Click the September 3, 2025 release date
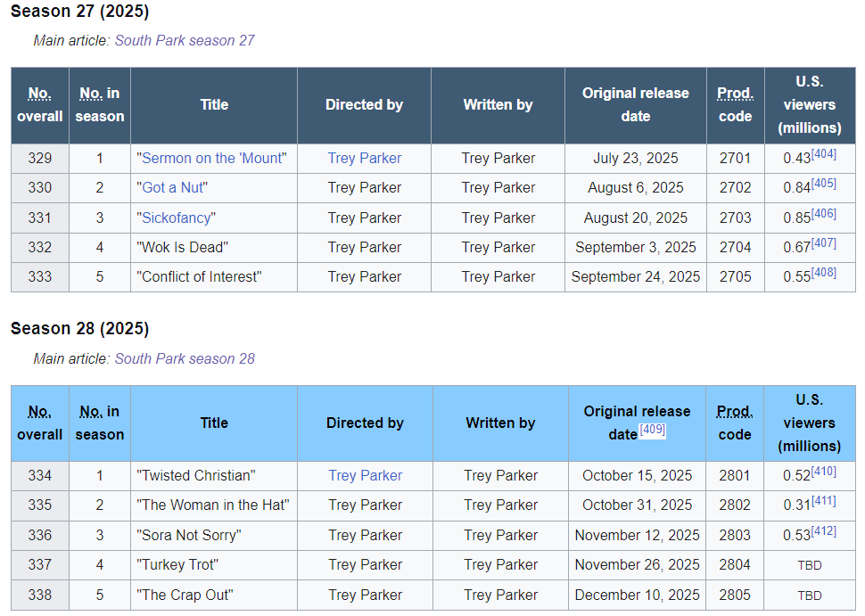Image resolution: width=865 pixels, height=616 pixels. click(636, 248)
